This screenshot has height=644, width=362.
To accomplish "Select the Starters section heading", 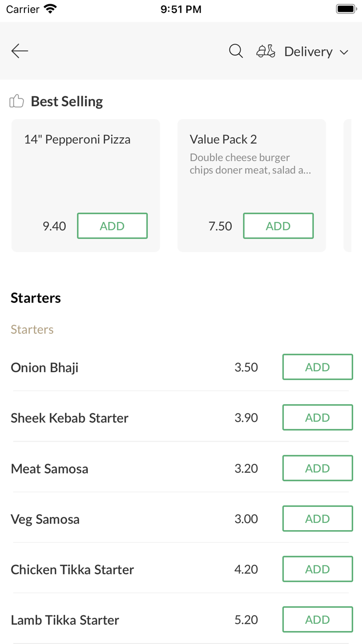I will click(36, 298).
